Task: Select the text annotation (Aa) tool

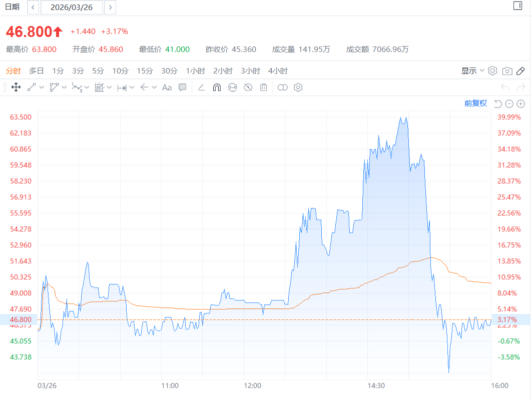Action: pos(167,87)
